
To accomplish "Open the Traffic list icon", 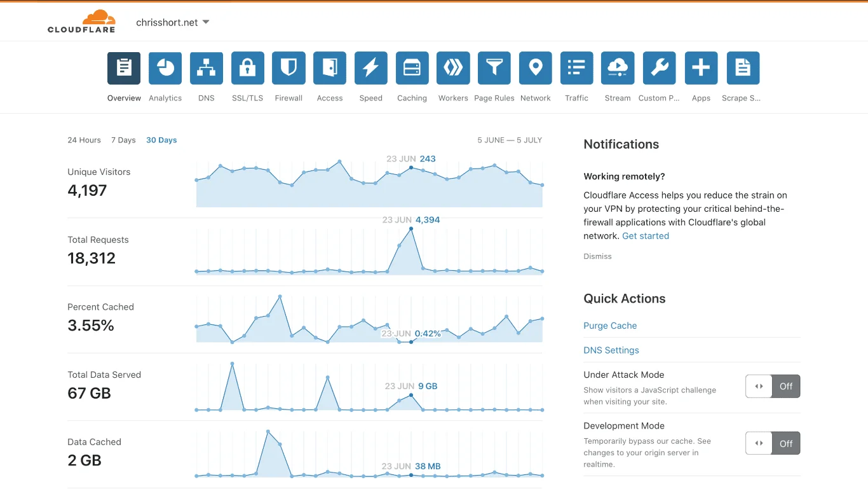I will pyautogui.click(x=577, y=68).
